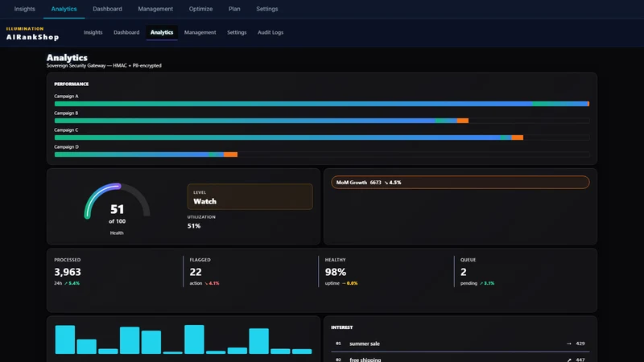Select Insights in the secondary navigation
This screenshot has width=644, height=362.
point(93,32)
